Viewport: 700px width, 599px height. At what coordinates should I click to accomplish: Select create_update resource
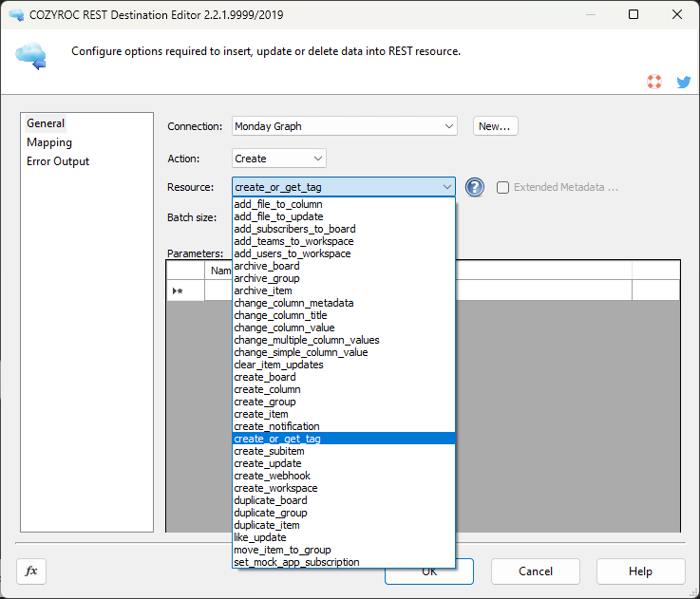point(344,464)
